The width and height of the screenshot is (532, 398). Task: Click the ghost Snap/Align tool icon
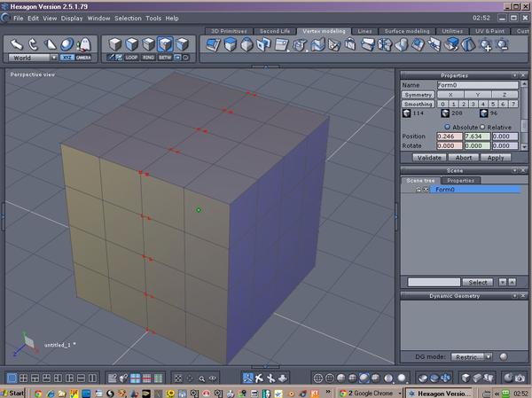click(83, 44)
